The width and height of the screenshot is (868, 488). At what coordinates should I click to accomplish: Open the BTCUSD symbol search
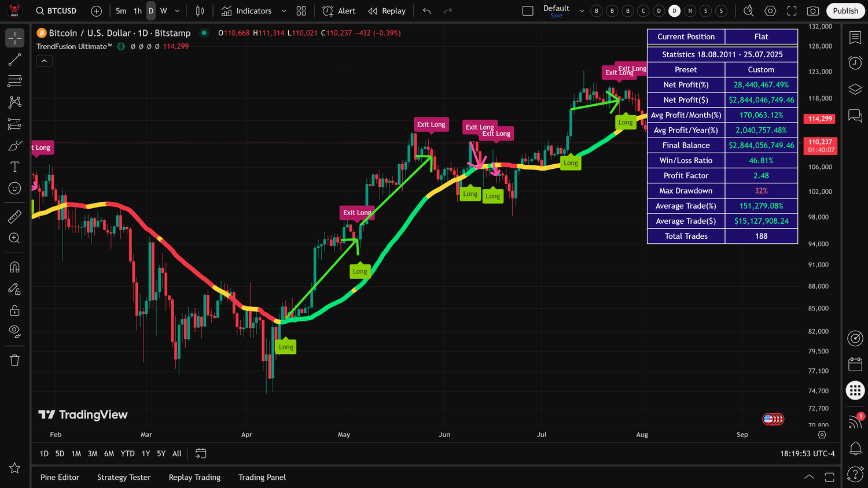tap(56, 11)
